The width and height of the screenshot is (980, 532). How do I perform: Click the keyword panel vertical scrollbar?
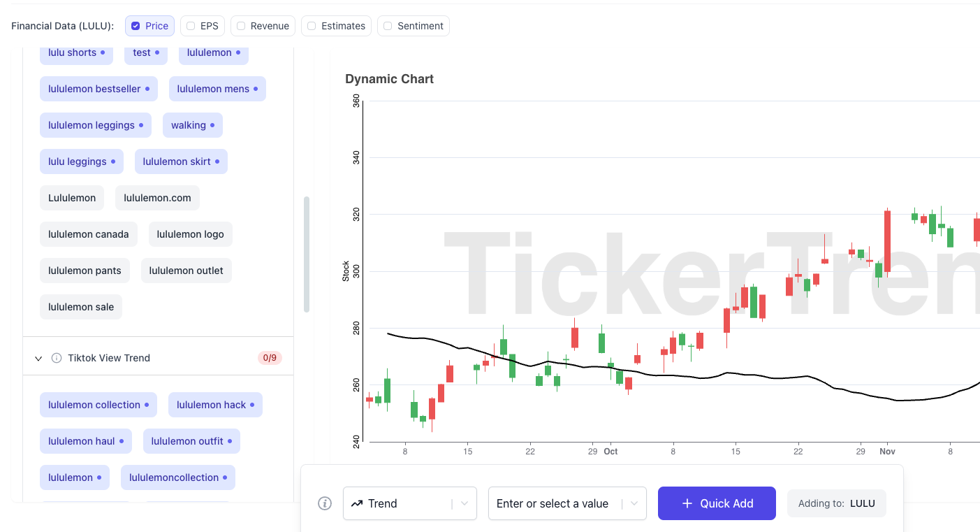(307, 254)
